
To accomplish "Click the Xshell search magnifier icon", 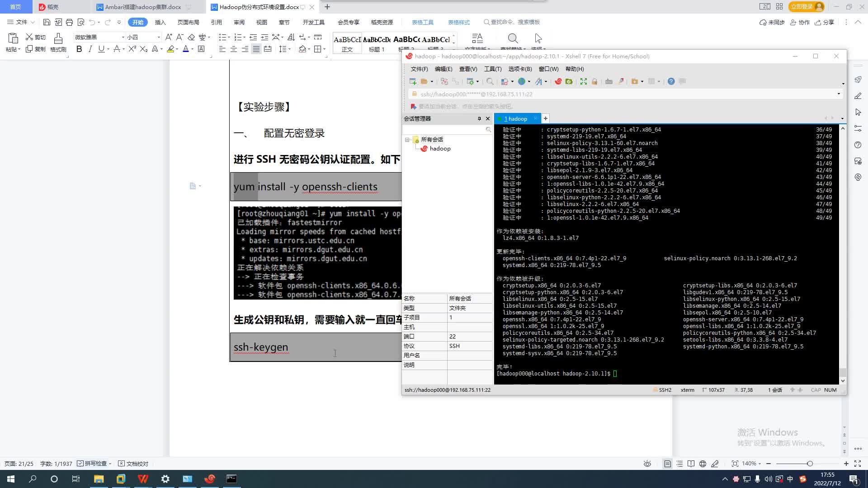I will click(490, 81).
